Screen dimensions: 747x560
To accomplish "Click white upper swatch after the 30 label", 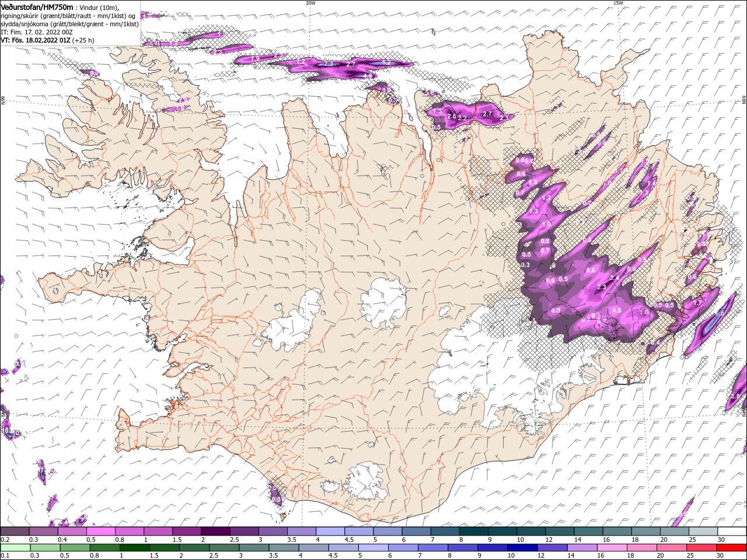I will 732,531.
